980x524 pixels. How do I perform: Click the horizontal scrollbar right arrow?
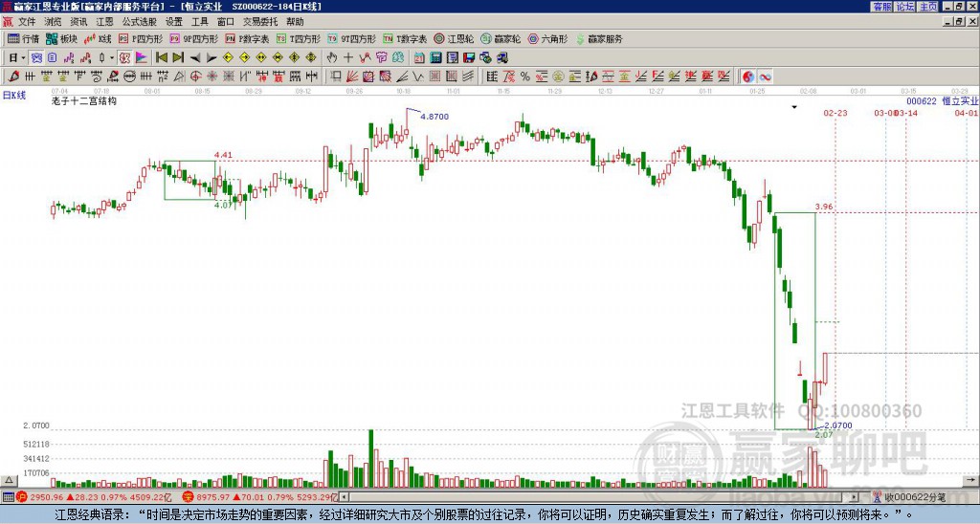(855, 497)
